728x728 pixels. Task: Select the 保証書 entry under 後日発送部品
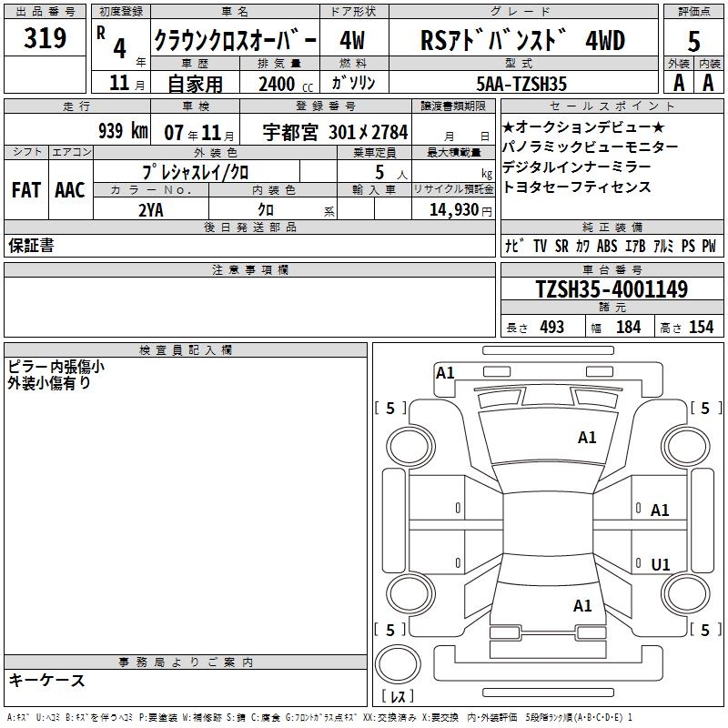click(31, 245)
